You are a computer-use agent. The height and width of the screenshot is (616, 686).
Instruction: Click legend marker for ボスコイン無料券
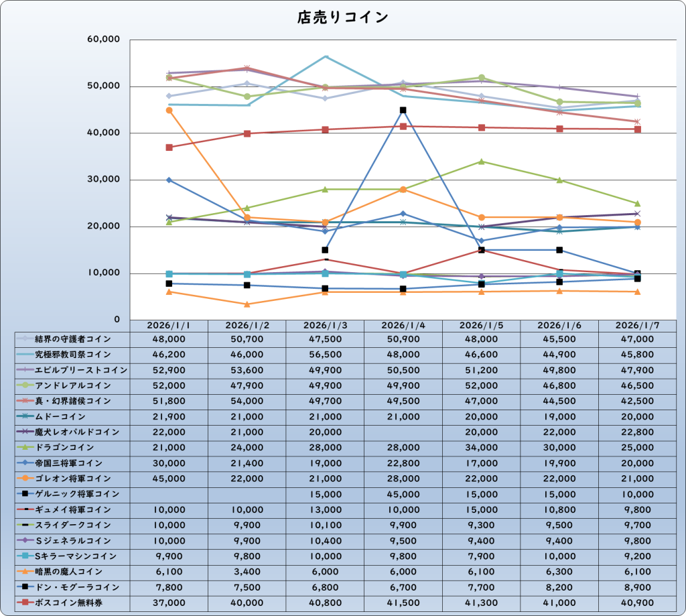tap(25, 603)
